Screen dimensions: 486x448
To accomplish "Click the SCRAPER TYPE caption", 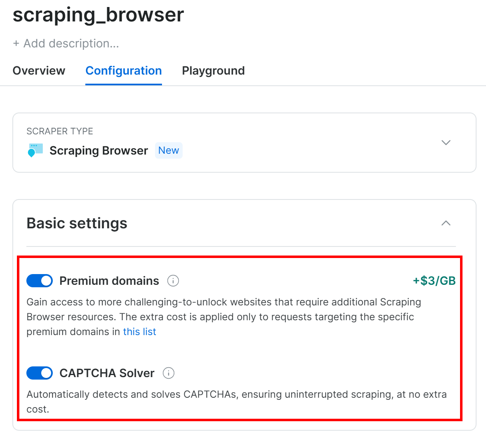I will (x=60, y=131).
